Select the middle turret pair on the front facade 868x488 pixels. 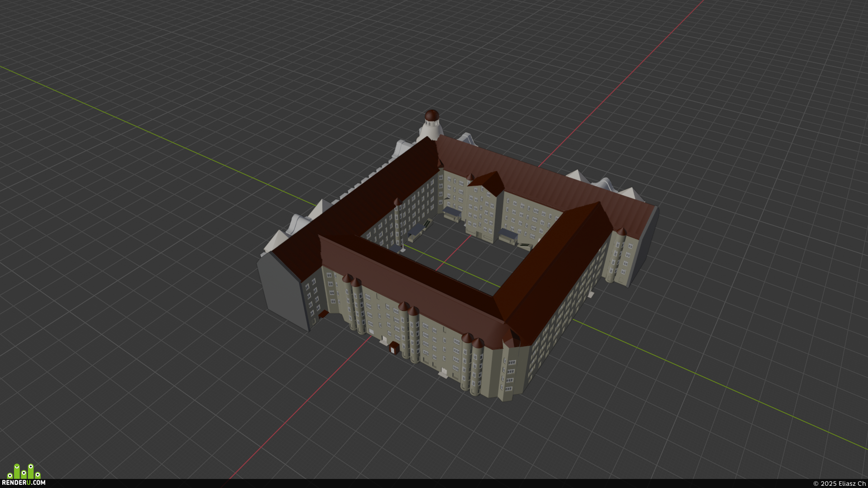coord(410,332)
